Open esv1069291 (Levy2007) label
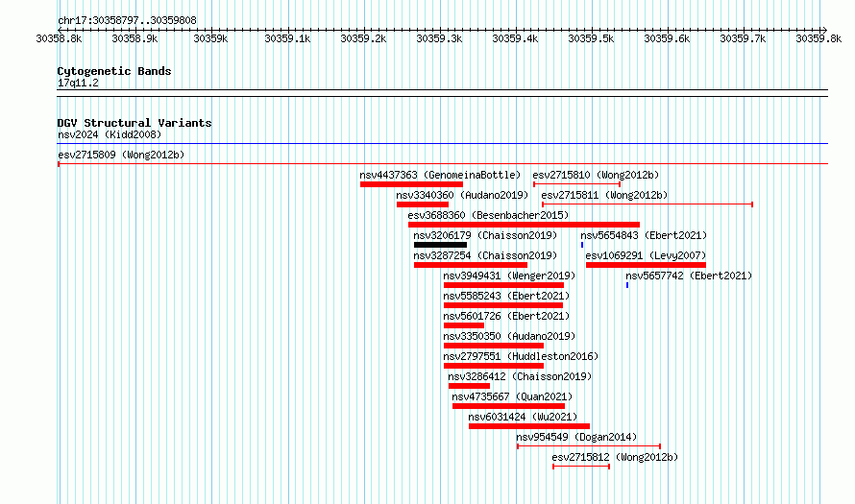855x504 pixels. (x=646, y=255)
